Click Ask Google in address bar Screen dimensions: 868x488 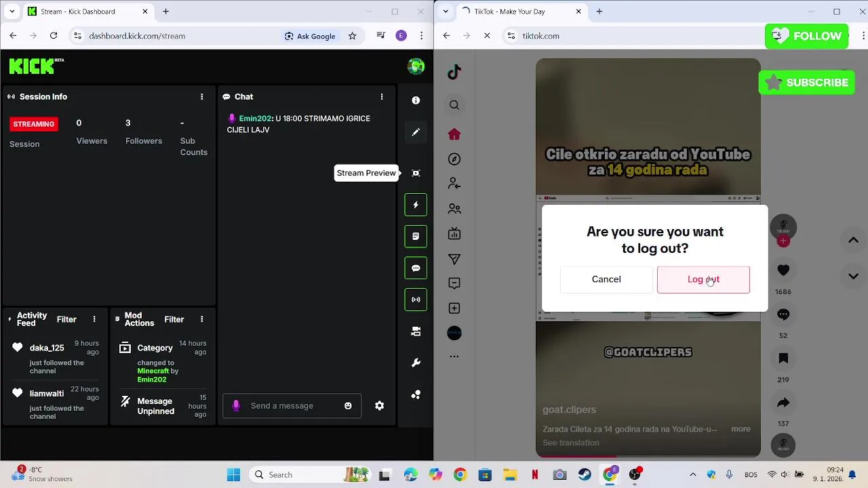coord(310,36)
